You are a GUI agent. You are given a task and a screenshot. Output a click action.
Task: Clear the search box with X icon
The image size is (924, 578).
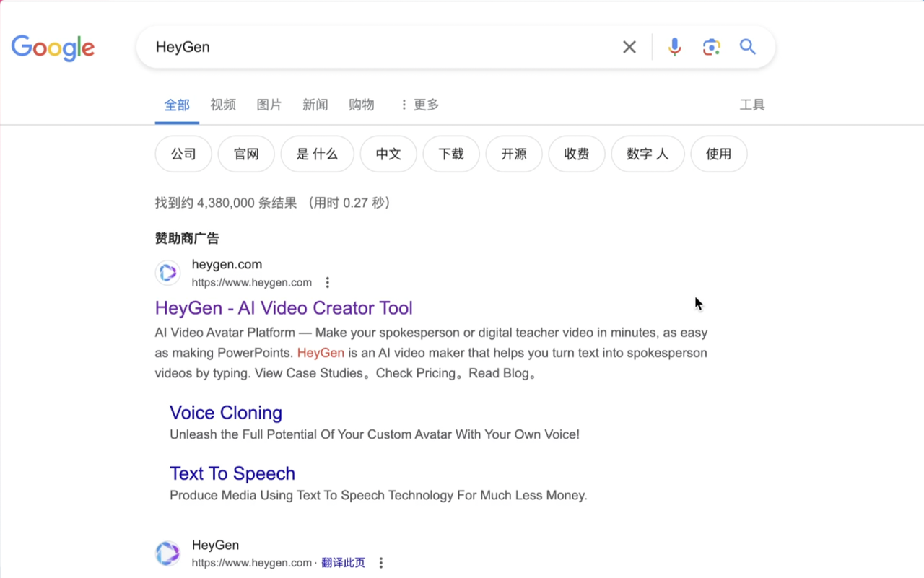[x=629, y=47]
